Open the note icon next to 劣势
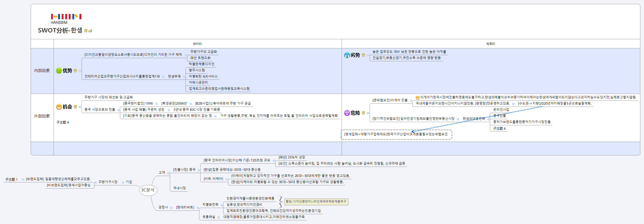 click(363, 55)
